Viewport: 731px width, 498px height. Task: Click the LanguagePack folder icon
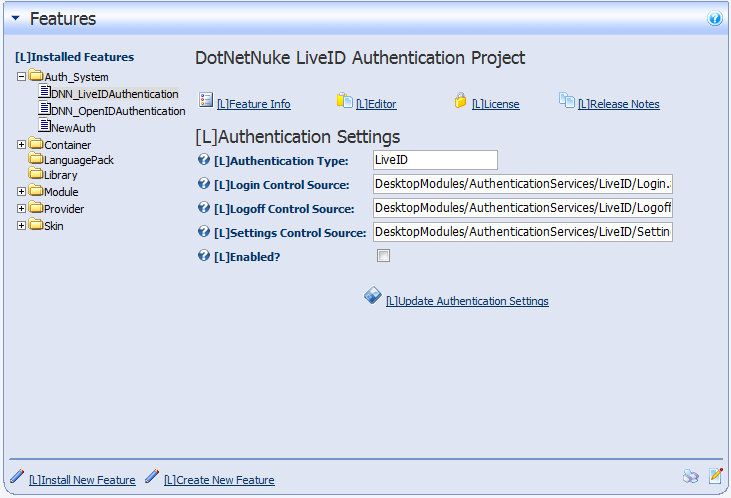35,158
